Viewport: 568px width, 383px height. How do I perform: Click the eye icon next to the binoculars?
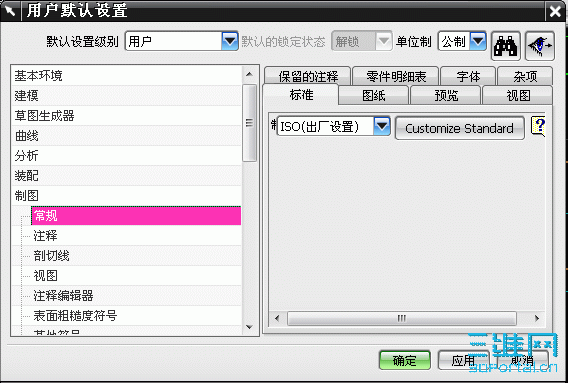(540, 46)
